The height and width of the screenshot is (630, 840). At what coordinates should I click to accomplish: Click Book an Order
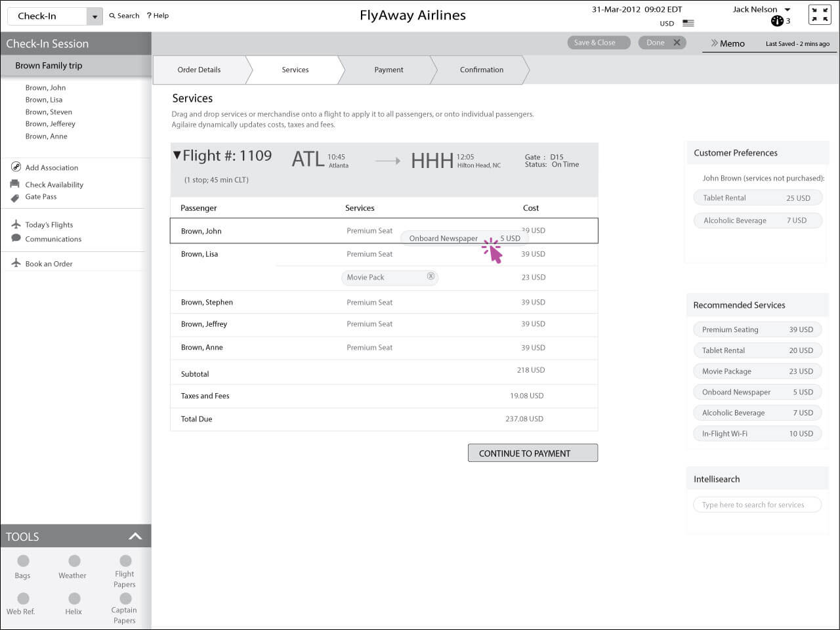click(x=50, y=262)
